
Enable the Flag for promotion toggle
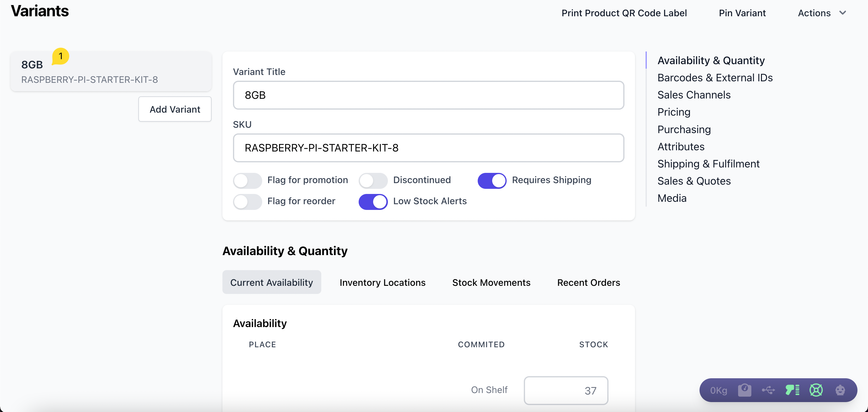click(247, 180)
